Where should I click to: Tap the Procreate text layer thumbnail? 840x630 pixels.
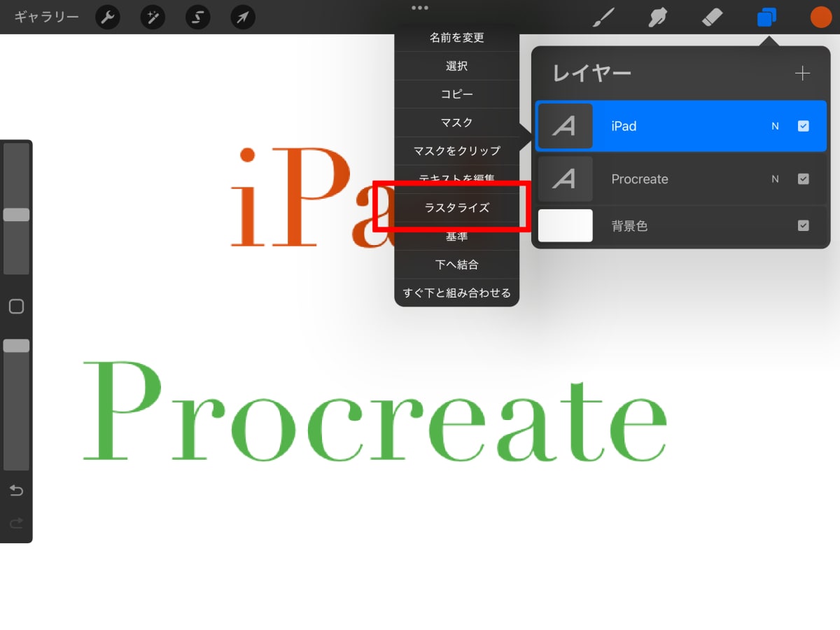point(566,178)
